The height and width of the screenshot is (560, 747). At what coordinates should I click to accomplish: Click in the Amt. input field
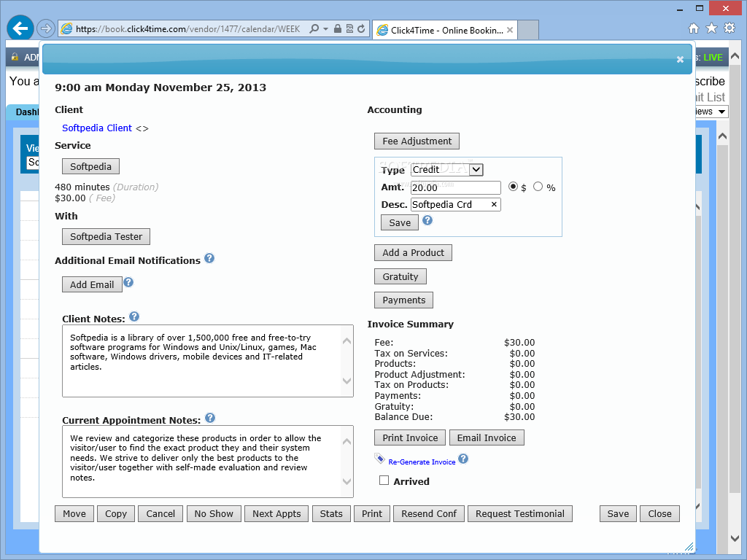pos(455,187)
